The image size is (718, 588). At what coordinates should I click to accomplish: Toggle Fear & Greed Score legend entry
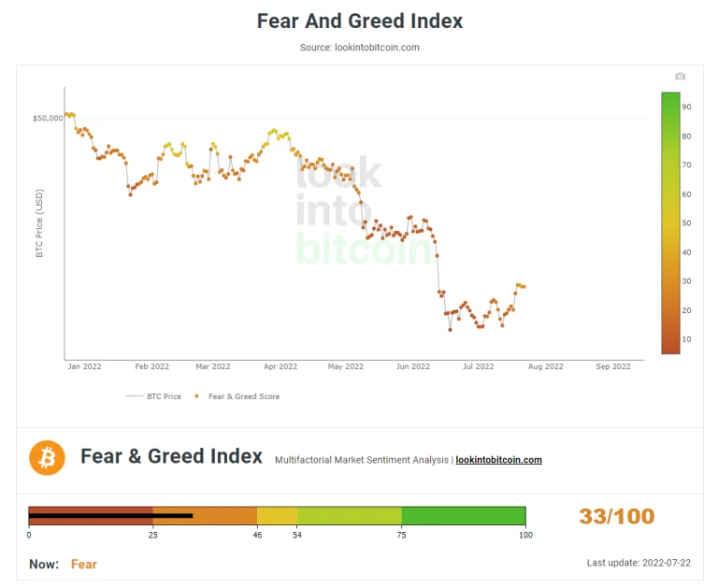click(237, 396)
